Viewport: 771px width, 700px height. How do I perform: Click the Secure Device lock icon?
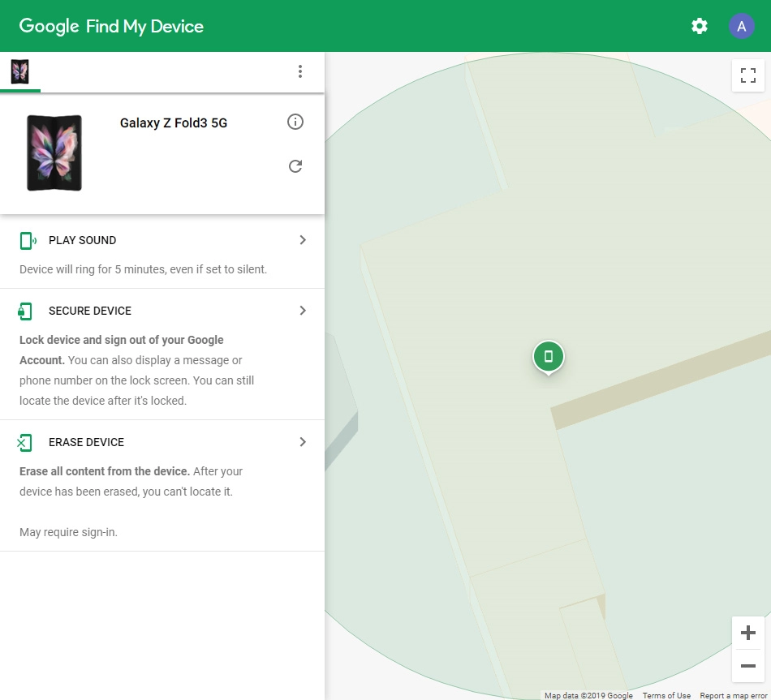25,311
